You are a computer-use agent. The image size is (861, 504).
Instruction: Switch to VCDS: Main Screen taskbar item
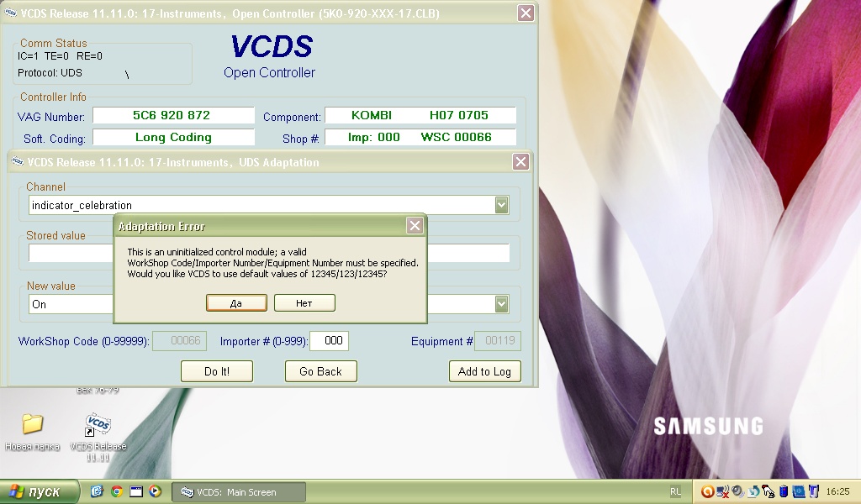click(239, 492)
